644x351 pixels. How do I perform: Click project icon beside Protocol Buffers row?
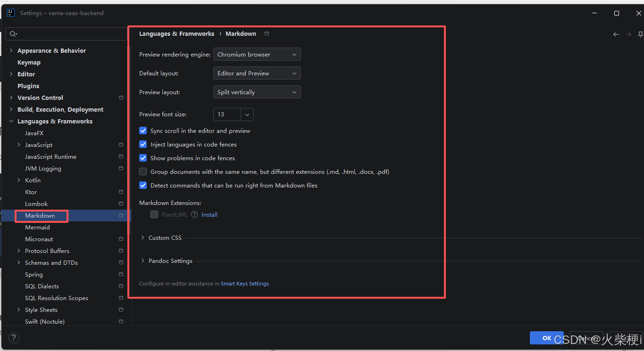coord(121,251)
